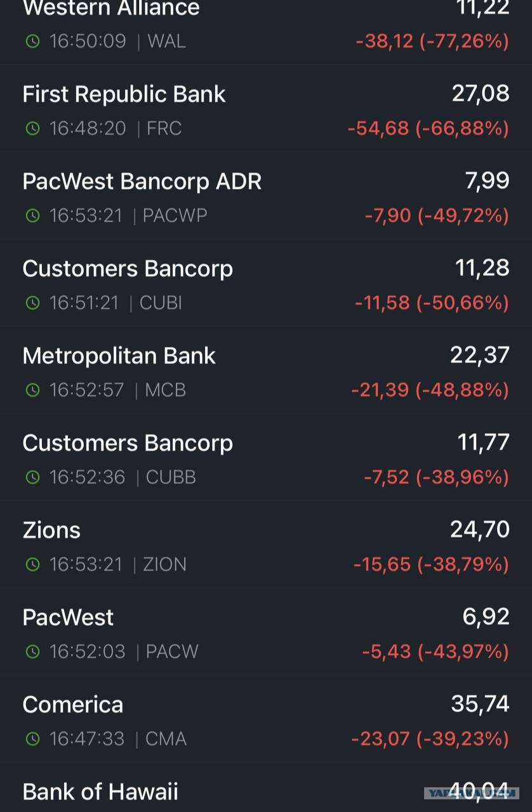The height and width of the screenshot is (812, 532).
Task: Click the PacWest -43,97% change value
Action: point(463,652)
